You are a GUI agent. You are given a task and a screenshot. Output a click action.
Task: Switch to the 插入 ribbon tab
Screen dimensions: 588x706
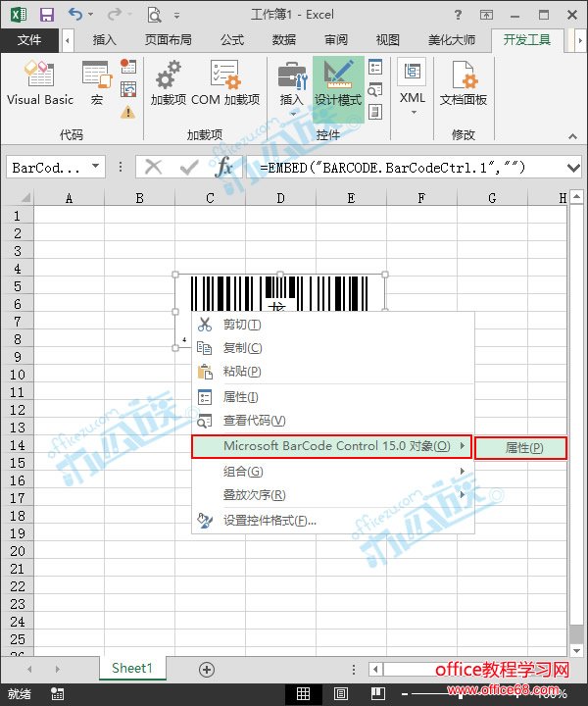[105, 40]
